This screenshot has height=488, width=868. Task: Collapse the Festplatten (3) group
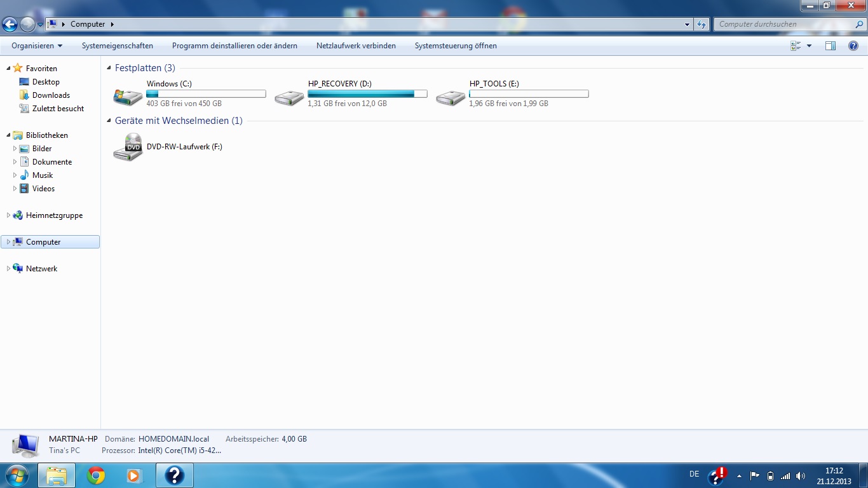coord(109,68)
